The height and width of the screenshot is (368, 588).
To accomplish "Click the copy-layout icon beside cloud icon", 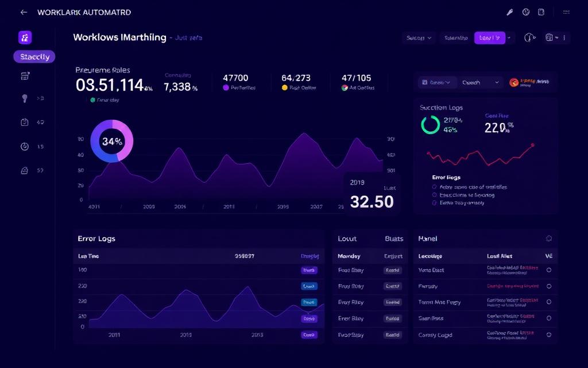I will 549,37.
